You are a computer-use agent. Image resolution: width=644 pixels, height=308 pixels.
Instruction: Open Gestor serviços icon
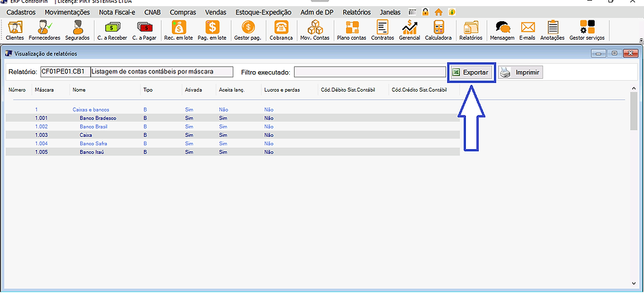(x=587, y=31)
